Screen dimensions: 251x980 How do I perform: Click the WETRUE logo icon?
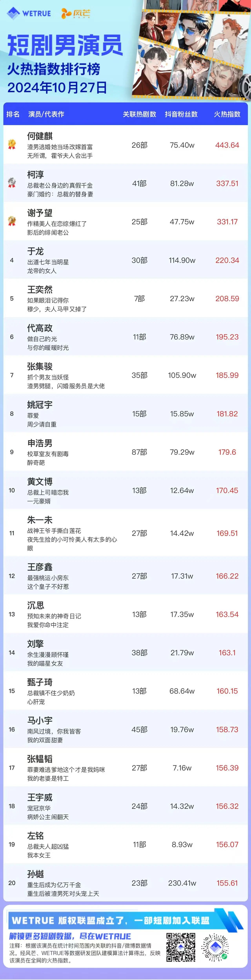(x=13, y=13)
